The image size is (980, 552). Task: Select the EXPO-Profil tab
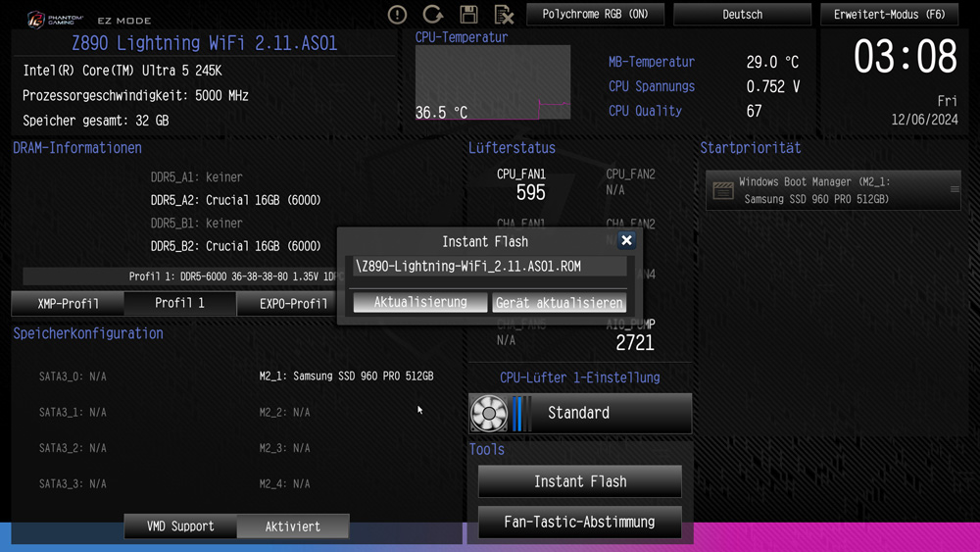click(x=286, y=304)
